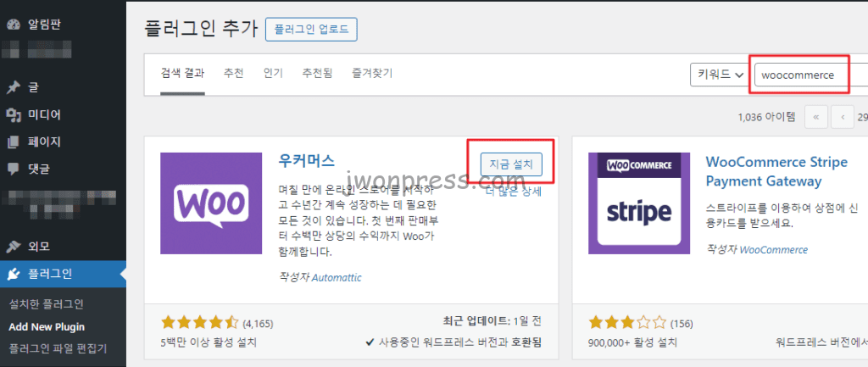This screenshot has height=367, width=868.
Task: Click the Media library icon
Action: pos(14,114)
